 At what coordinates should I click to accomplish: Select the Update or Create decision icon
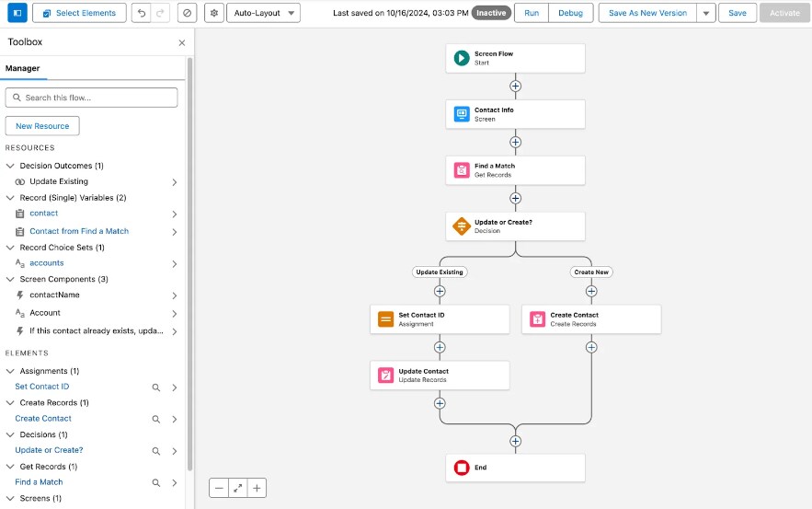462,226
